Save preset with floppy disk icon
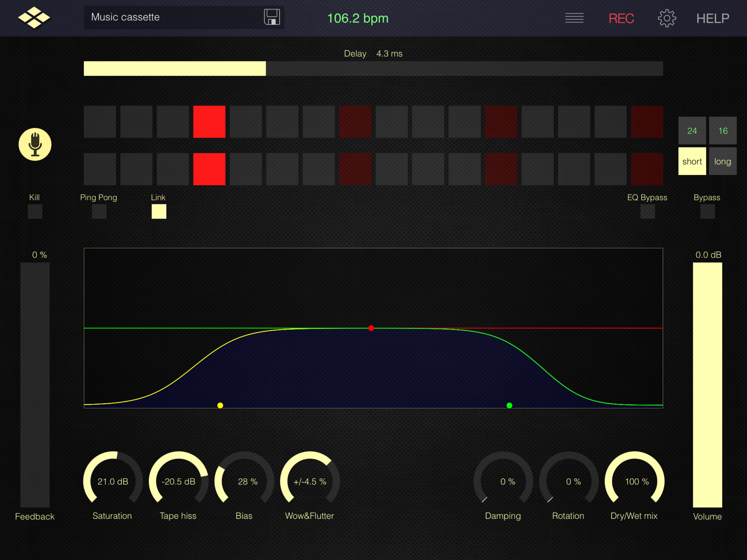The image size is (747, 560). pyautogui.click(x=272, y=17)
